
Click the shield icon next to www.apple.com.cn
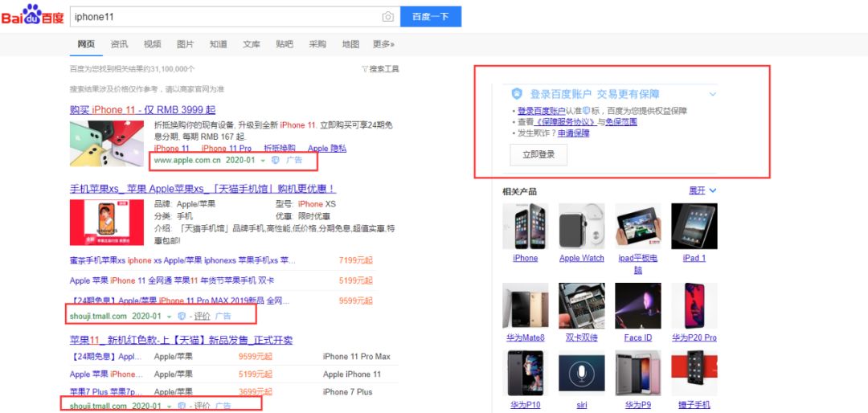tap(276, 160)
